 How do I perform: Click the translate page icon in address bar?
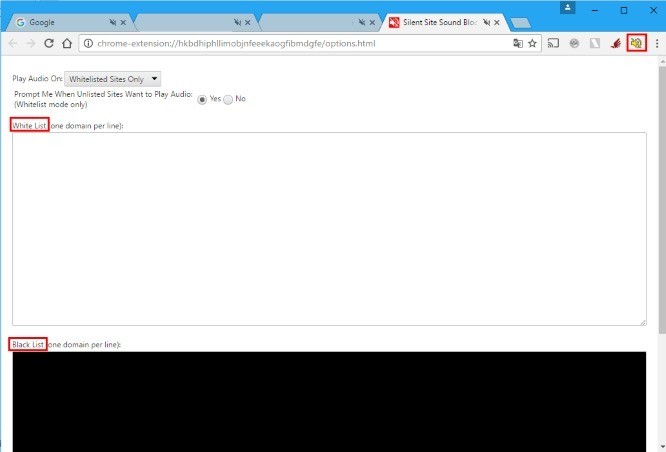coord(517,43)
